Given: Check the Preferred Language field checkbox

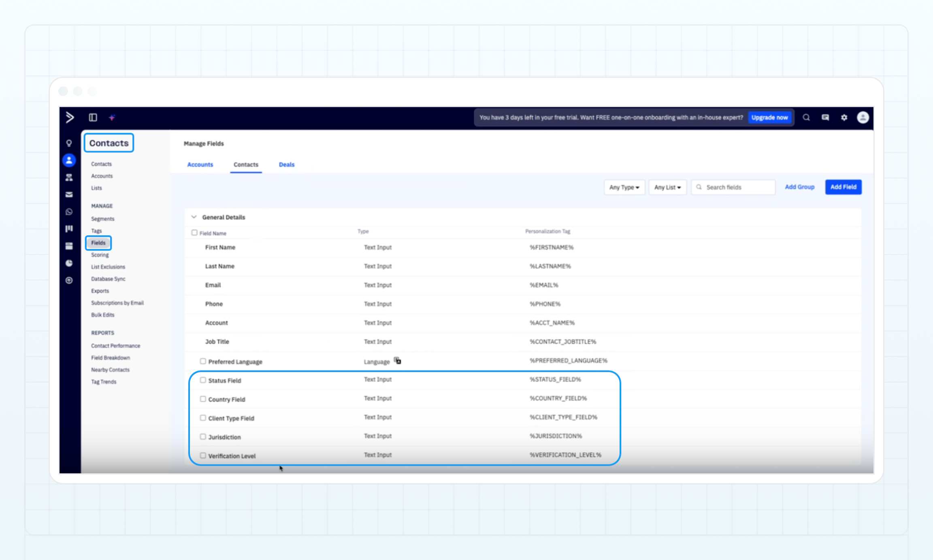Looking at the screenshot, I should [203, 361].
